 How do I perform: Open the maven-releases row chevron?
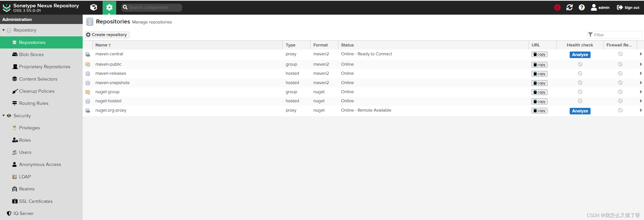640,74
